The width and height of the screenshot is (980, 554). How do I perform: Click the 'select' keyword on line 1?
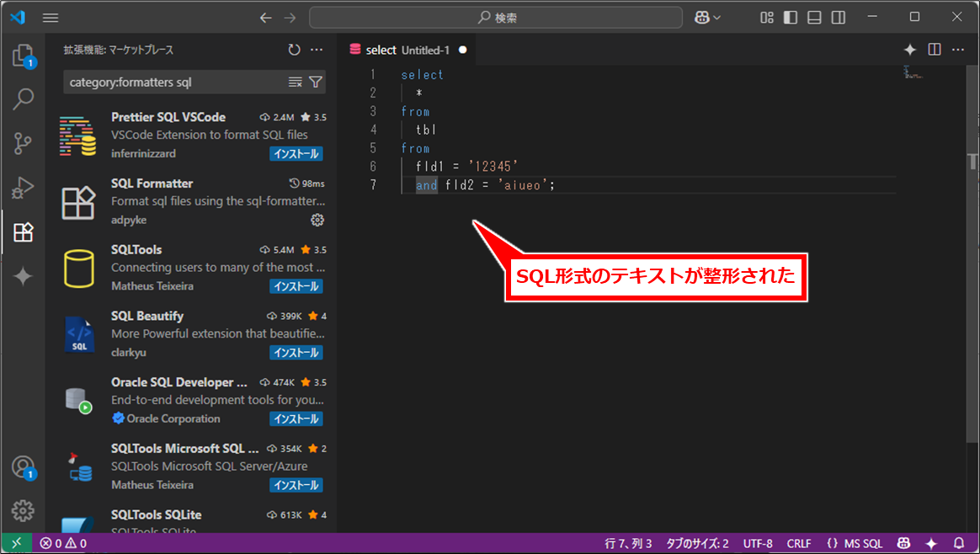[x=422, y=75]
